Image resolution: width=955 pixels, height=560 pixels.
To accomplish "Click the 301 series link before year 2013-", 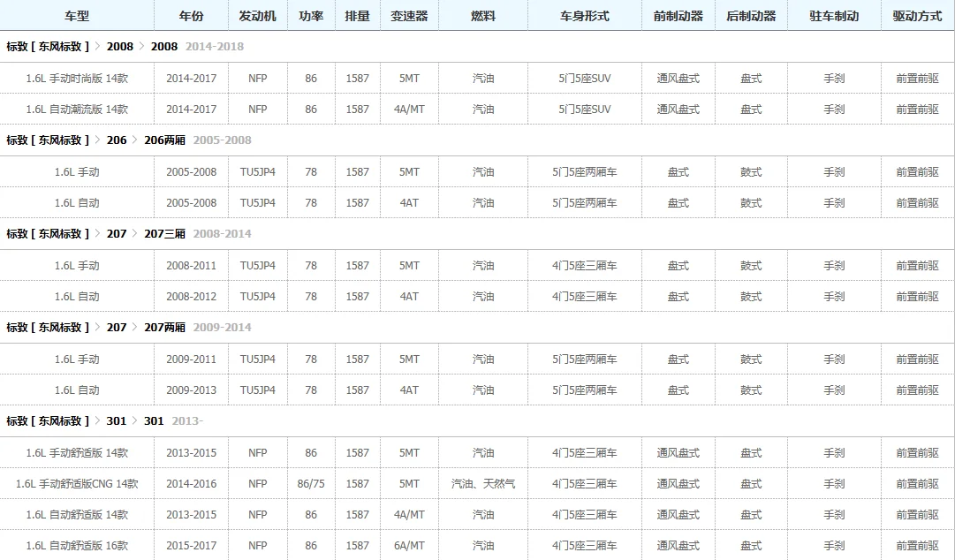I will click(154, 421).
